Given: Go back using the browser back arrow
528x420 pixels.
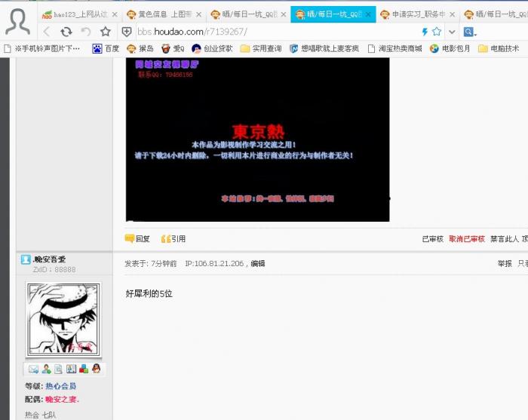Looking at the screenshot, I should (x=47, y=32).
